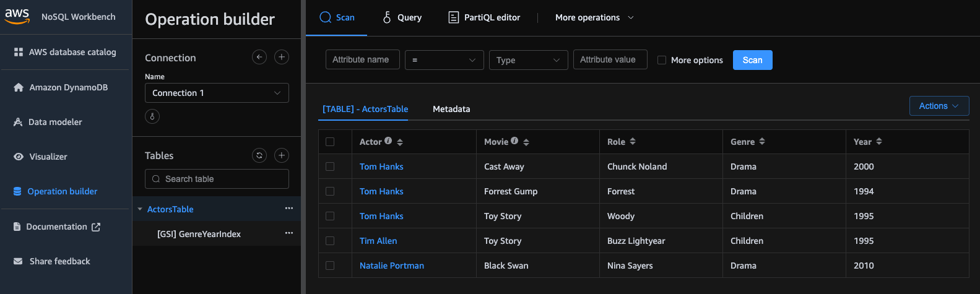Click the back arrow icon beside Connection

point(259,57)
